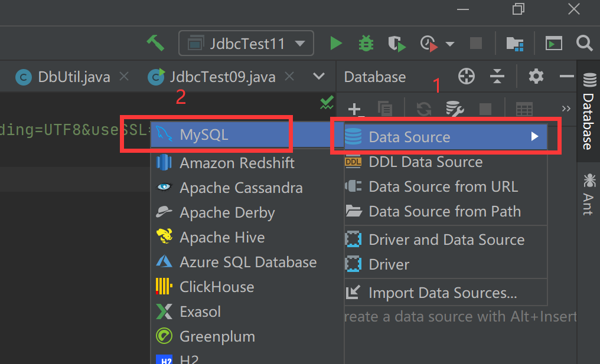Select Greenplum
Viewport: 600px width, 364px height.
[247, 336]
